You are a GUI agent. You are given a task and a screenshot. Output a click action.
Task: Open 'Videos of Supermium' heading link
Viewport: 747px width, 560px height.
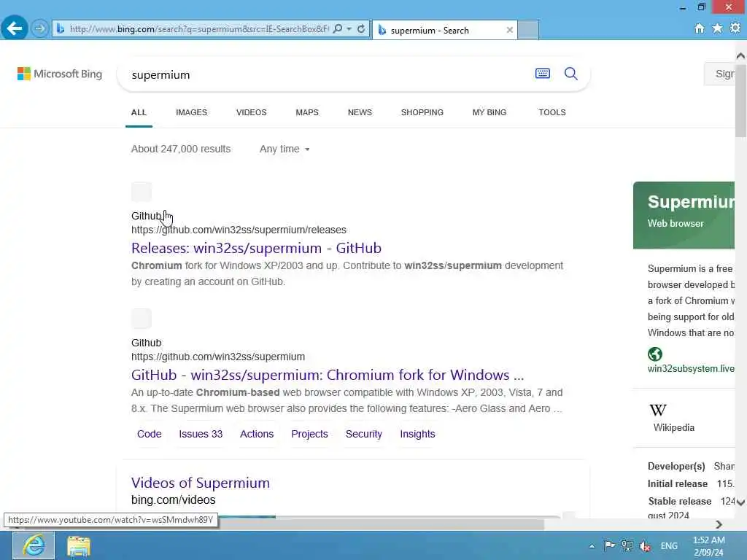coord(201,483)
